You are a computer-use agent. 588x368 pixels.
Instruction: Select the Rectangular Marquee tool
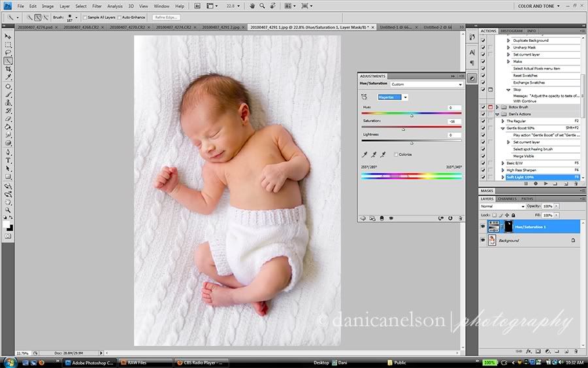pyautogui.click(x=8, y=44)
